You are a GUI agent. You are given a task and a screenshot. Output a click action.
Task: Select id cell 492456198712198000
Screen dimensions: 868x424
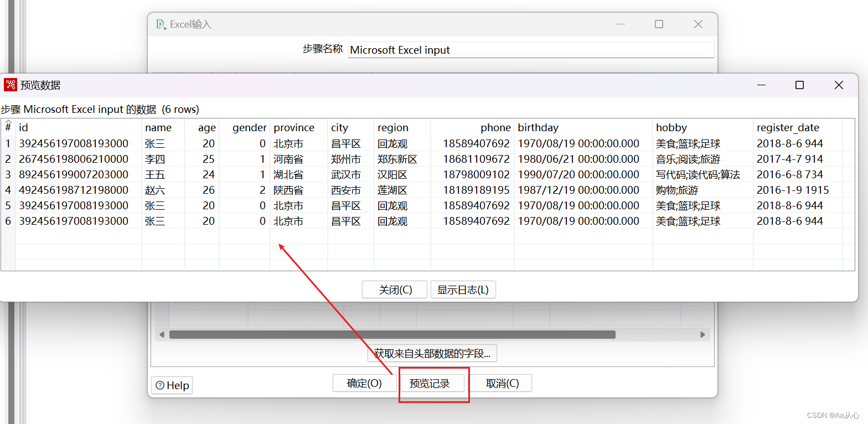coord(79,190)
